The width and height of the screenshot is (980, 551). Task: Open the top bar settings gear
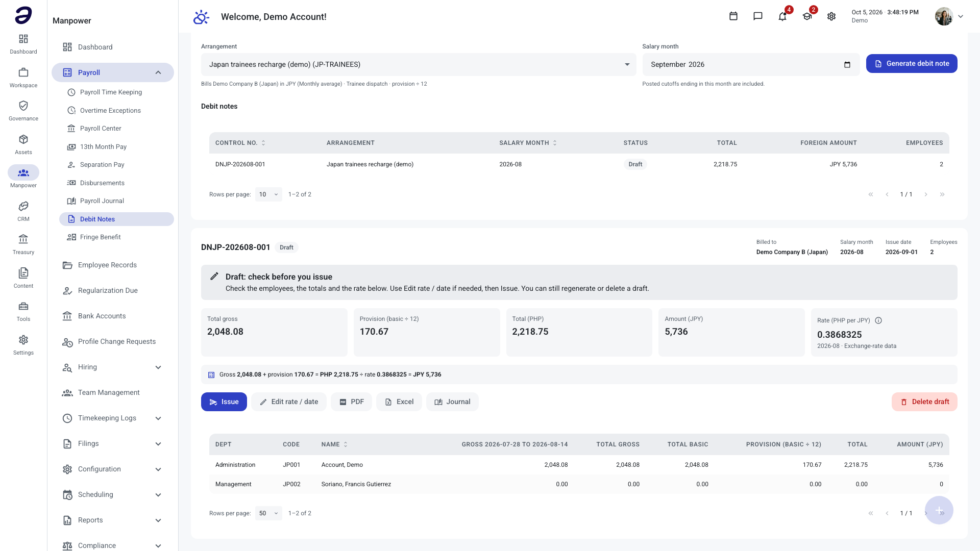831,16
